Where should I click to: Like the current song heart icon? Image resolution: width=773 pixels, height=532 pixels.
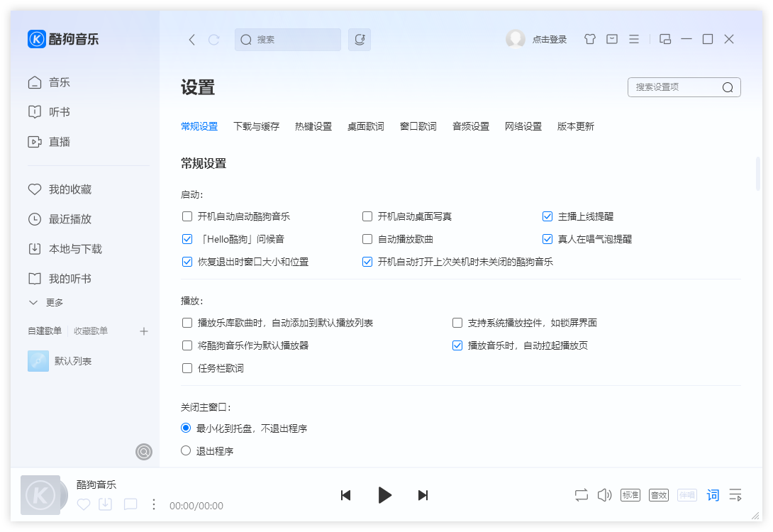pos(84,504)
